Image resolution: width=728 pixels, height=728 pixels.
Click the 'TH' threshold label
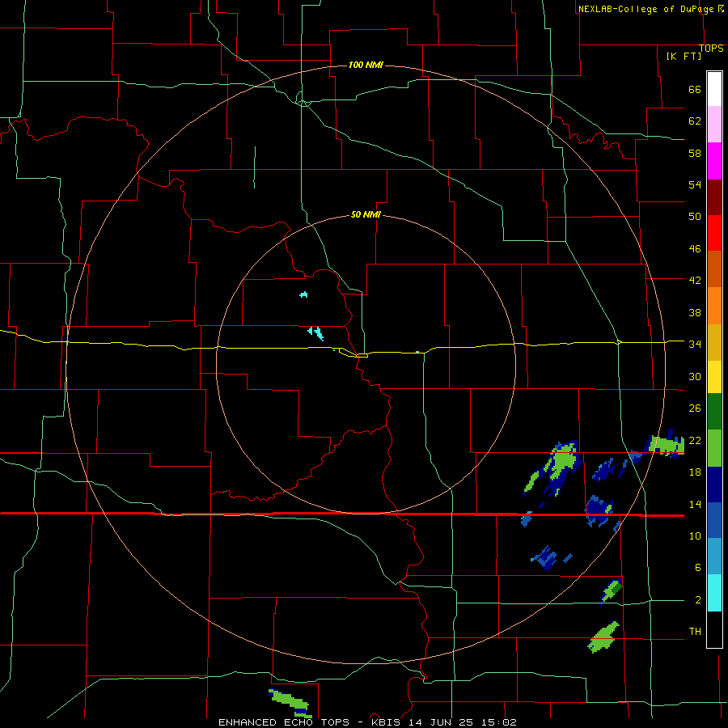pyautogui.click(x=695, y=631)
